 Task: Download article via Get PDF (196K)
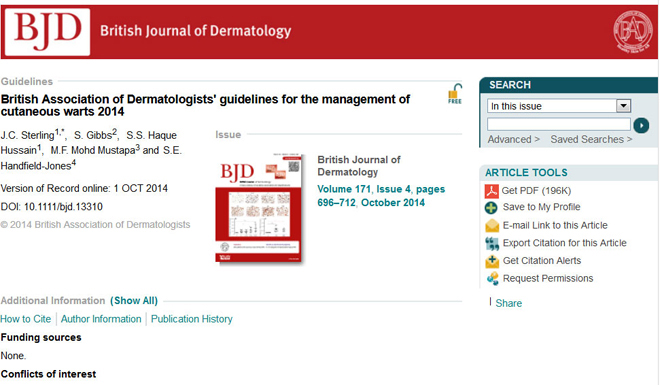(x=536, y=191)
